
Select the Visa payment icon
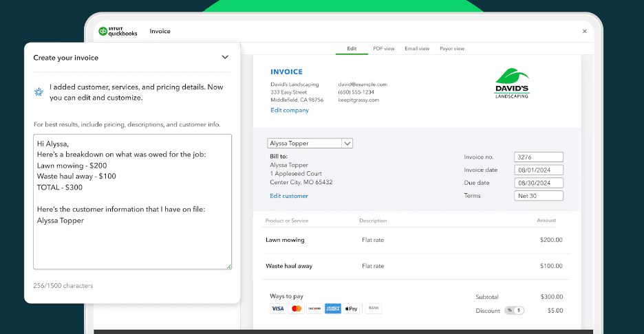(x=278, y=309)
